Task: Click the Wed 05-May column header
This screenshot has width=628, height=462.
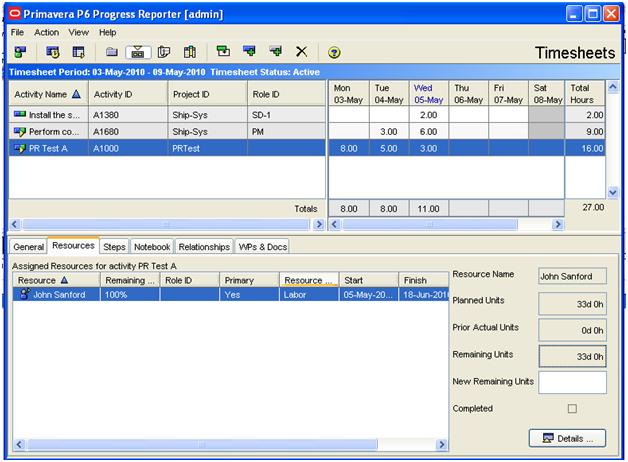Action: 428,94
